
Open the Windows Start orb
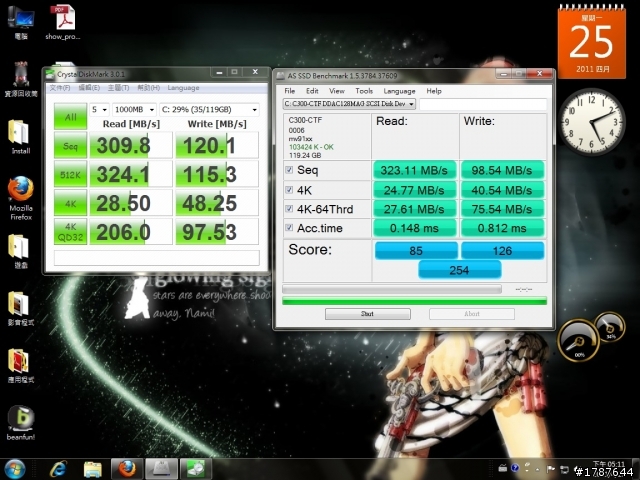(x=15, y=469)
